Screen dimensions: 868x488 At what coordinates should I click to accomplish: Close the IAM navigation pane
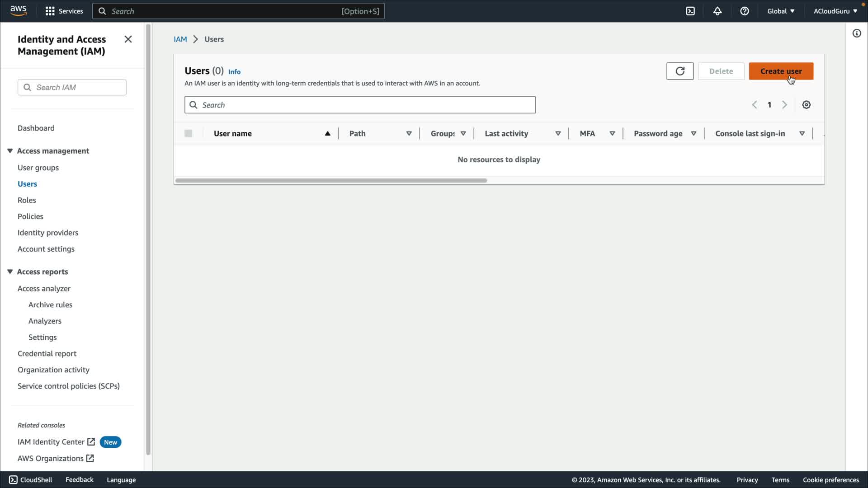click(128, 39)
